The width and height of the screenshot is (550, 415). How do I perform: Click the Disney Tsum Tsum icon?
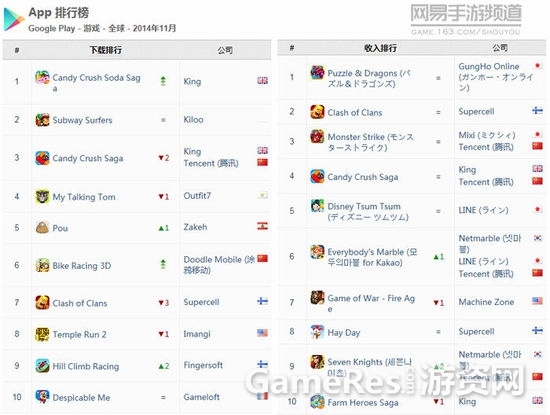(x=317, y=206)
